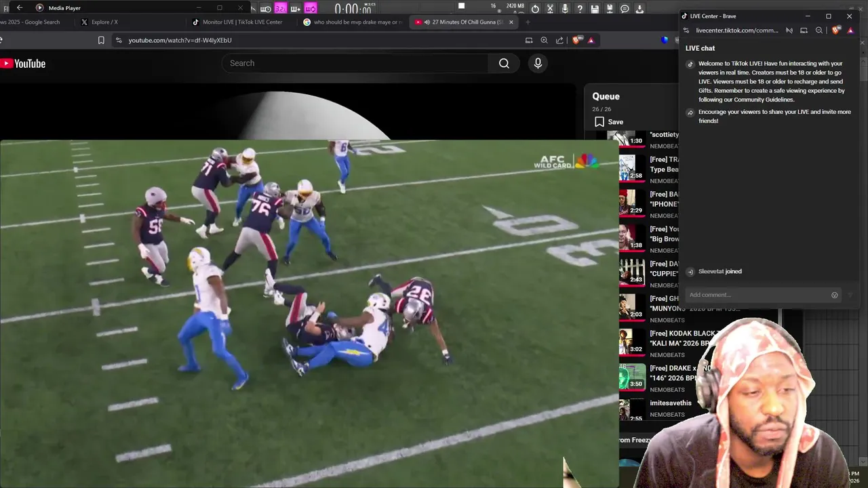The height and width of the screenshot is (488, 868).
Task: Close the 27 Minutes Of Chill Gunna tab
Action: (x=511, y=22)
